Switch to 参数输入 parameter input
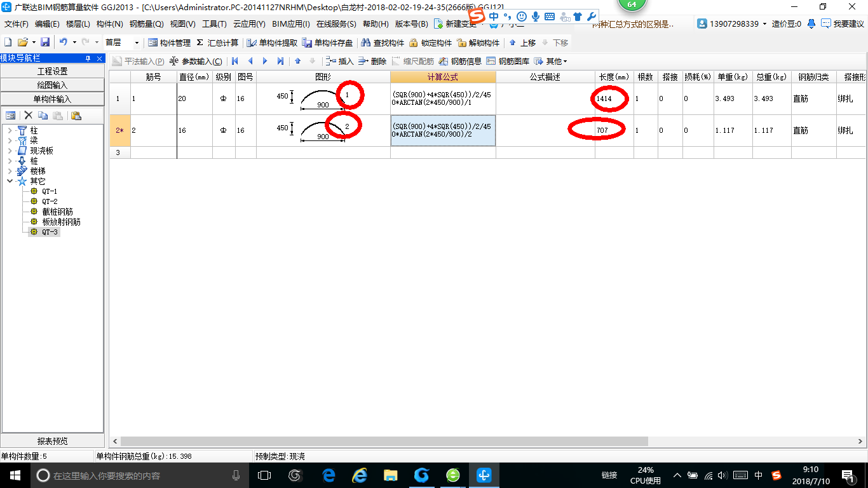This screenshot has height=488, width=868. point(196,62)
